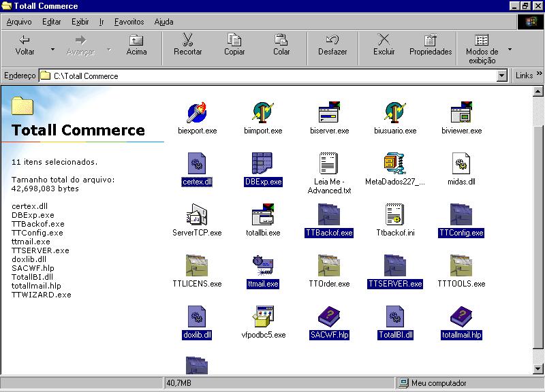Go up with the Acima button
The height and width of the screenshot is (392, 545).
136,46
